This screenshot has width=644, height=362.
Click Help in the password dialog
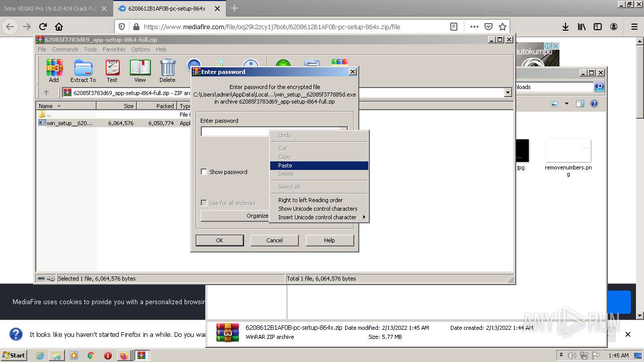click(329, 240)
